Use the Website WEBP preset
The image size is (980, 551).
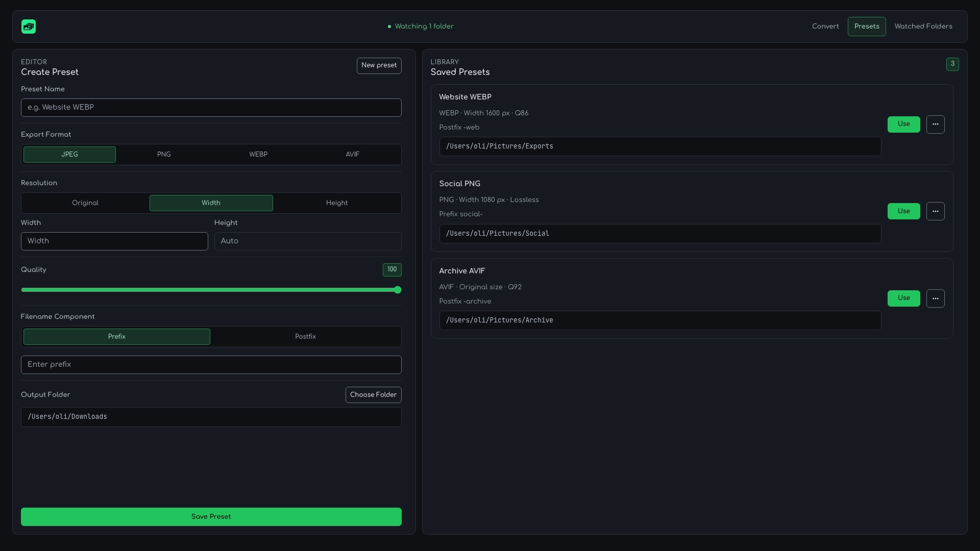(904, 124)
